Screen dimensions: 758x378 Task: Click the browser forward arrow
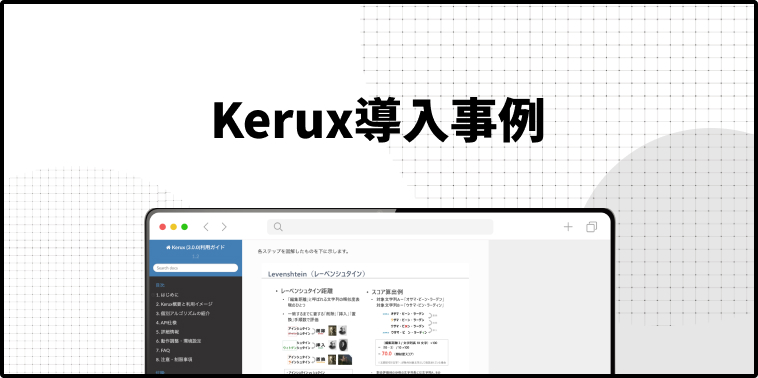pyautogui.click(x=224, y=227)
